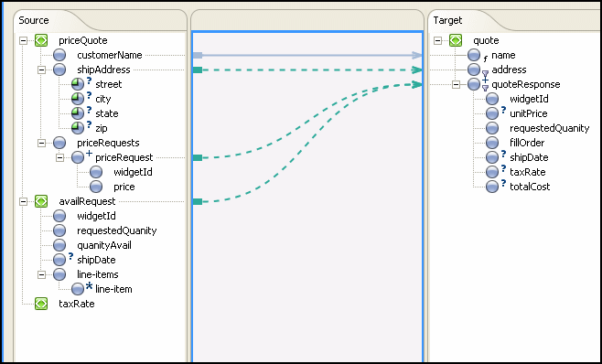Click the price element icon
Screen dimensions: 602x364
[96, 187]
